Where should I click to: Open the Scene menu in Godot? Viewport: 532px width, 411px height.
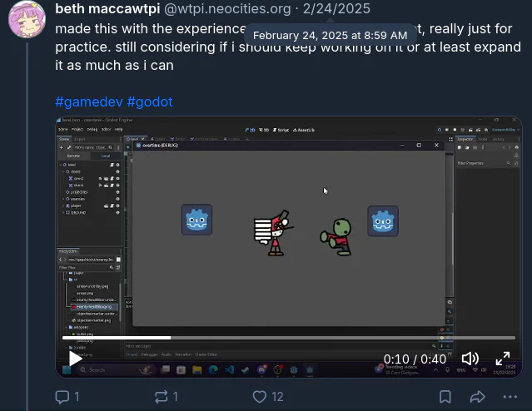(63, 130)
